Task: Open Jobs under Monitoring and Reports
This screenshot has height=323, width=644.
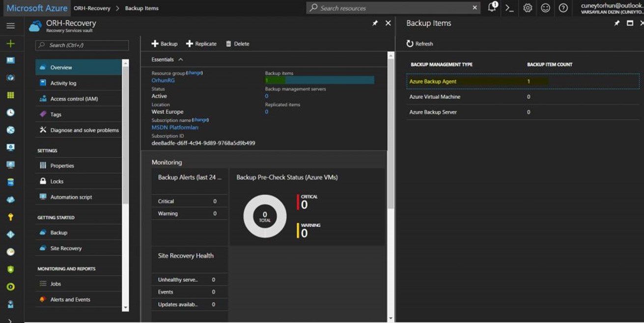Action: coord(79,284)
